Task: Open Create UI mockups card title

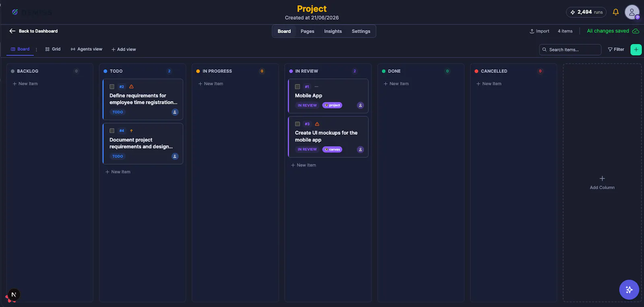Action: [x=326, y=136]
